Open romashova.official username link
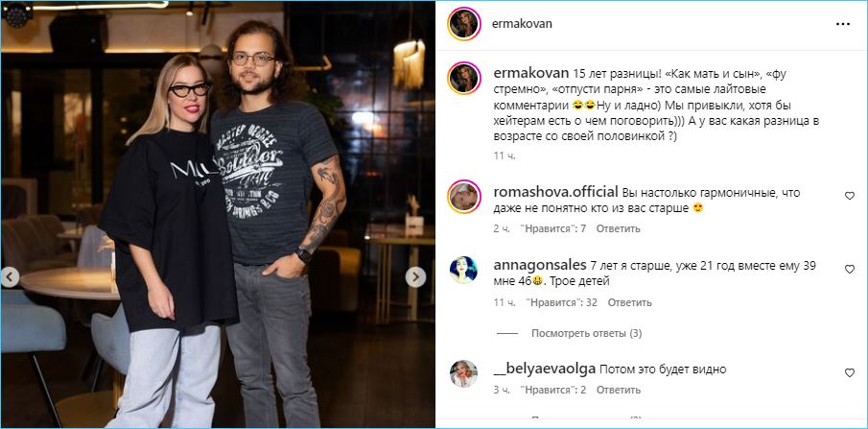The image size is (868, 429). (555, 192)
